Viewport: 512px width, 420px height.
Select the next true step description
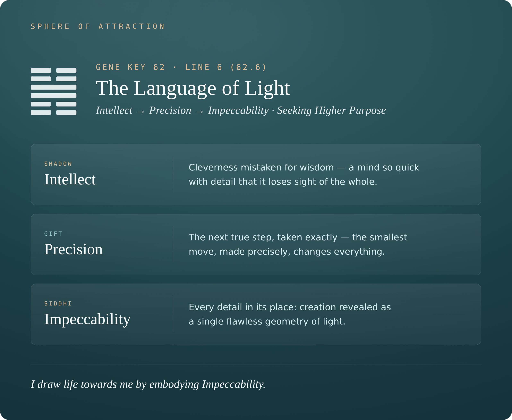(x=298, y=244)
